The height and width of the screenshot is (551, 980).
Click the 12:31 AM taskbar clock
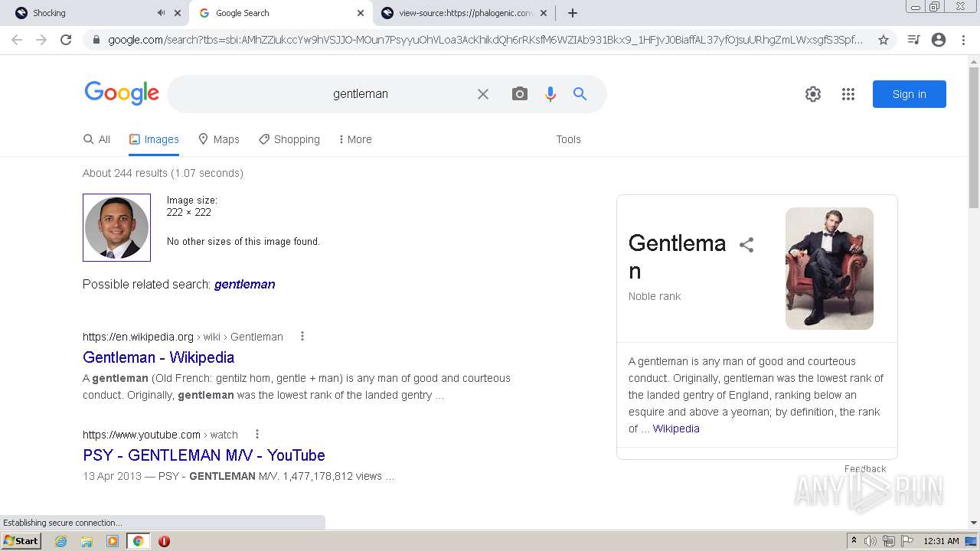pyautogui.click(x=941, y=541)
